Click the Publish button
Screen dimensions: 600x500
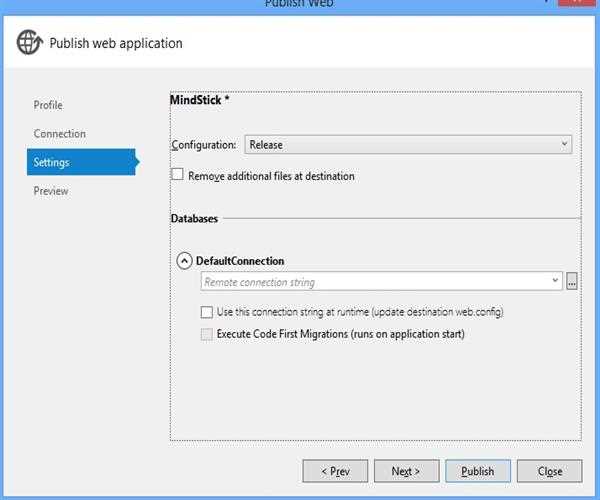pyautogui.click(x=478, y=471)
